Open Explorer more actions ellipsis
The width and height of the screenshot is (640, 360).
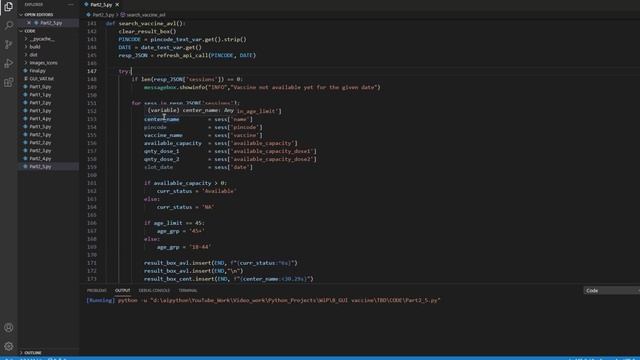click(71, 4)
